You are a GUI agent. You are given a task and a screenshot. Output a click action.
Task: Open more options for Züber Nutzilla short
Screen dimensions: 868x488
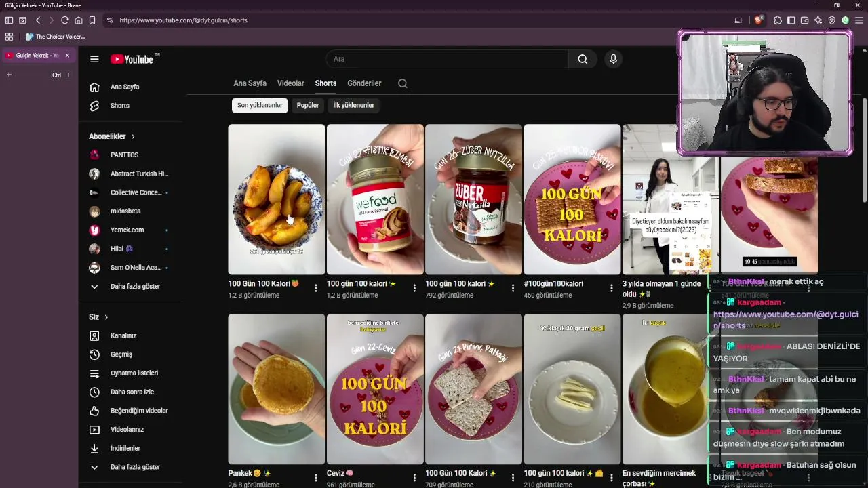(513, 288)
